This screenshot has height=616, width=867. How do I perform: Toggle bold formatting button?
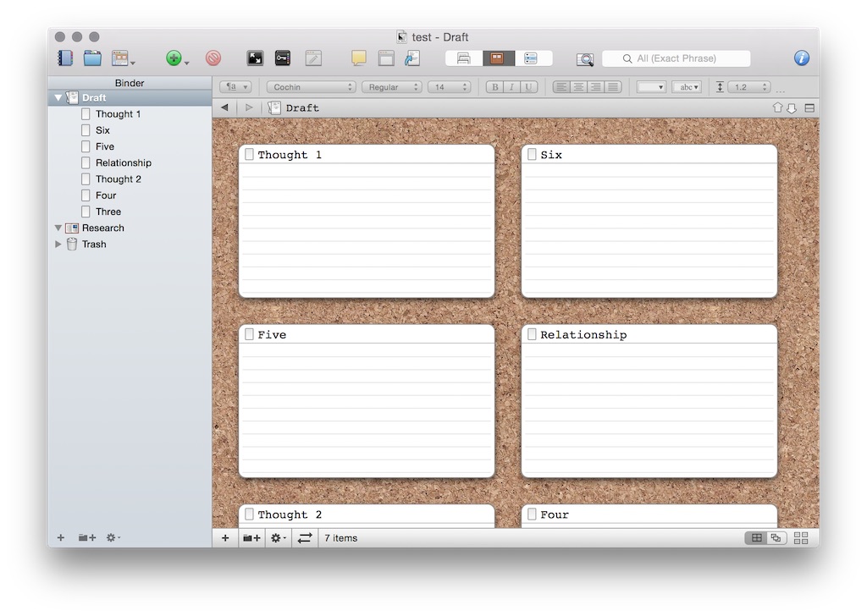coord(494,87)
